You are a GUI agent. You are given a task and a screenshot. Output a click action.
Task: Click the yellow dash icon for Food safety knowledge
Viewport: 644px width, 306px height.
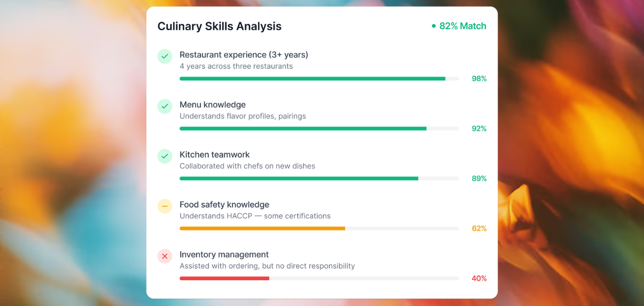point(164,206)
